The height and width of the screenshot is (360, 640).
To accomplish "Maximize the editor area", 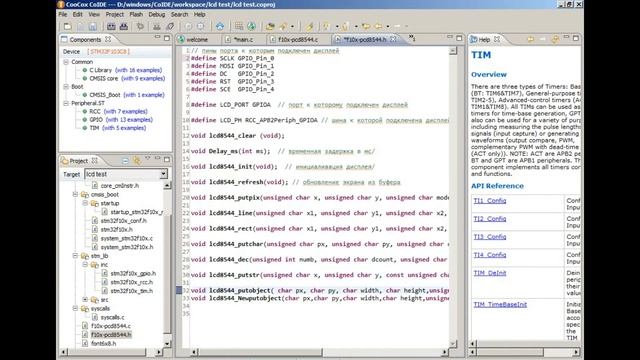I will (459, 38).
